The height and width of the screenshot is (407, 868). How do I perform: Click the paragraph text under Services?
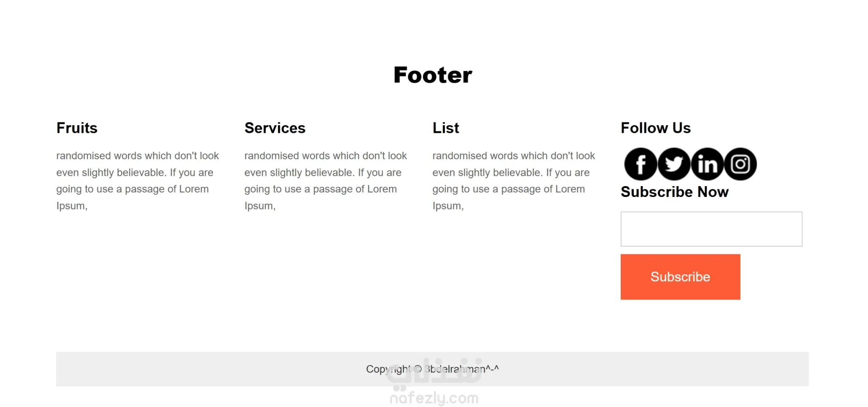(x=325, y=181)
